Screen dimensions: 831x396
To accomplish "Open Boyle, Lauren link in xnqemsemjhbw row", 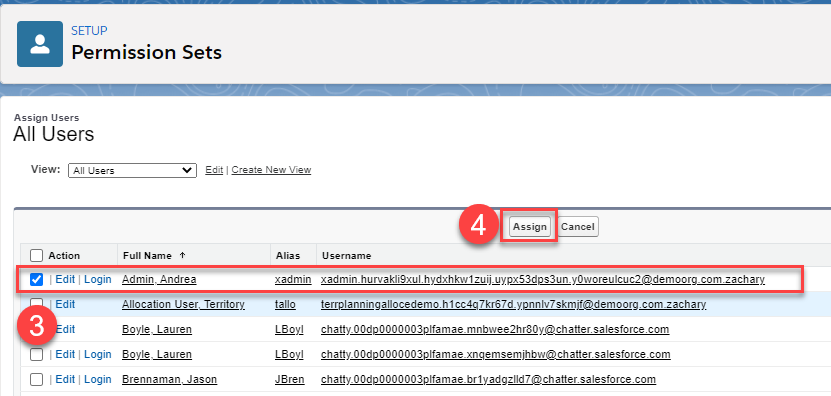I will [157, 354].
